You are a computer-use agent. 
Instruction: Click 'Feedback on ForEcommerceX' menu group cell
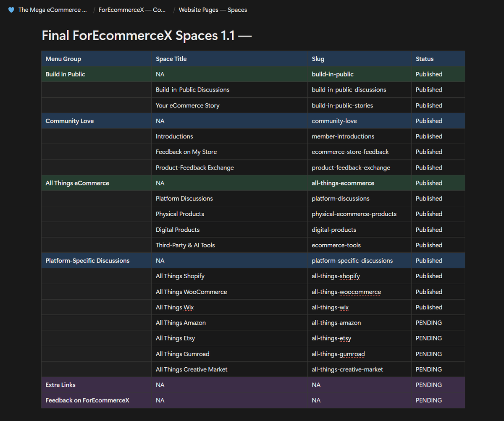click(x=96, y=400)
